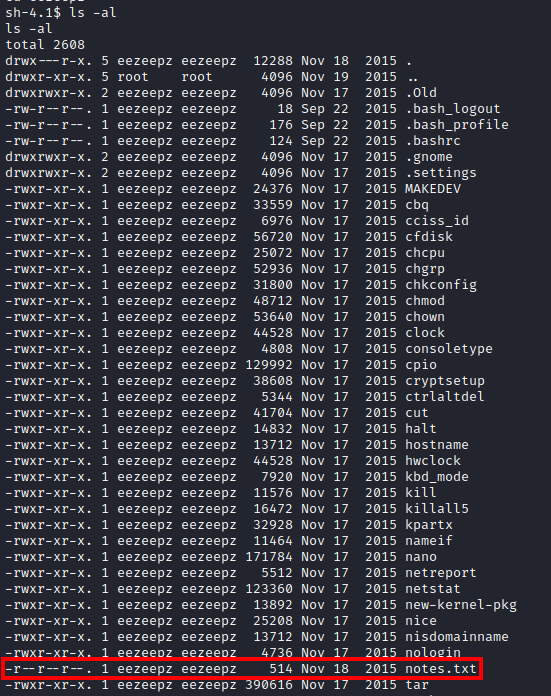Click the netstat filename
This screenshot has height=696, width=551.
pyautogui.click(x=432, y=589)
